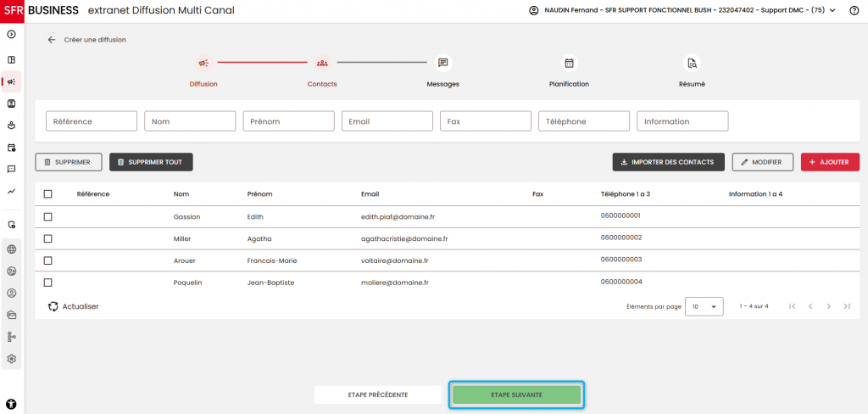This screenshot has height=414, width=868.
Task: Open the settings gear icon in sidebar
Action: pos(11,359)
